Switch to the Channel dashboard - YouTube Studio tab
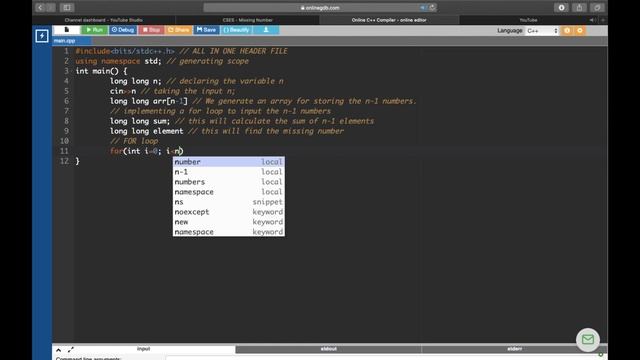This screenshot has width=640, height=360. click(104, 20)
